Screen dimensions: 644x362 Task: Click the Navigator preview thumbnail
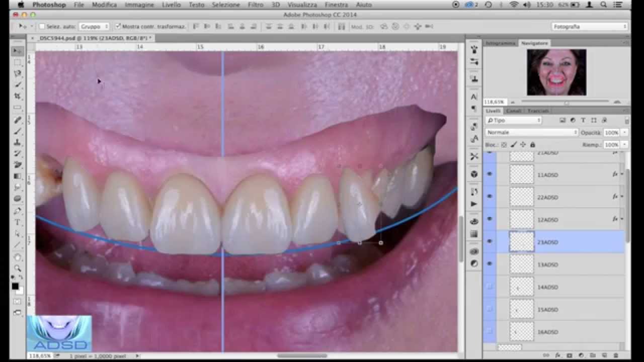pos(556,72)
